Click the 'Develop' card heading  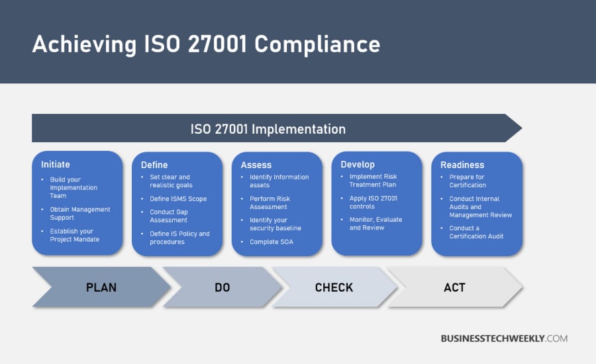tap(358, 165)
